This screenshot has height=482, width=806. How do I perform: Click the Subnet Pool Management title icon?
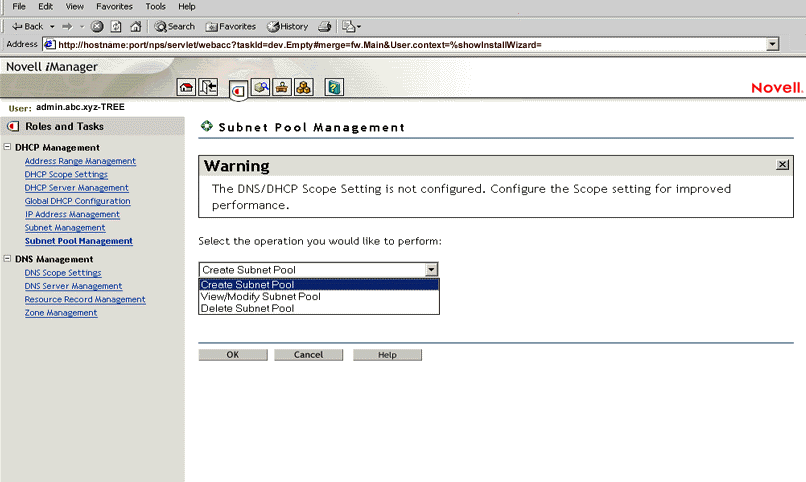[207, 126]
